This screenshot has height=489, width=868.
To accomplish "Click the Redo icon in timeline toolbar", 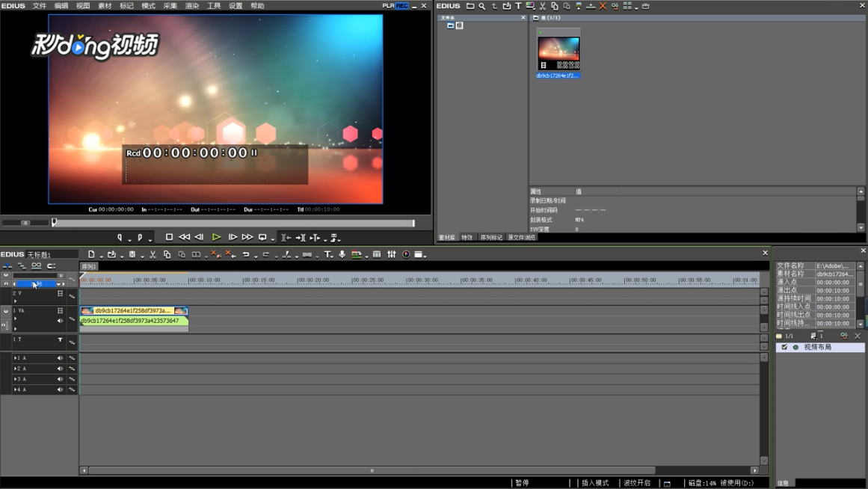I will pos(266,254).
